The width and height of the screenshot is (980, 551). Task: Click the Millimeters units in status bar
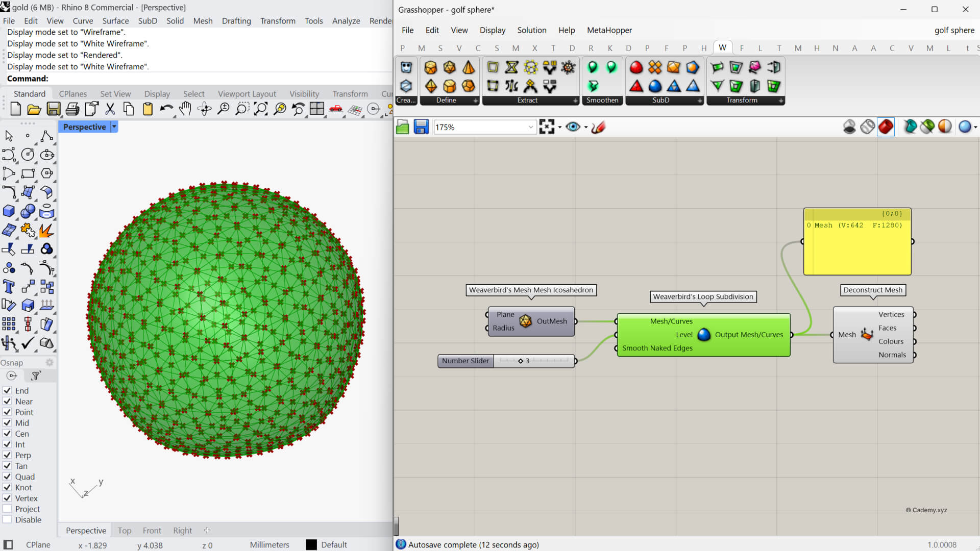(269, 545)
